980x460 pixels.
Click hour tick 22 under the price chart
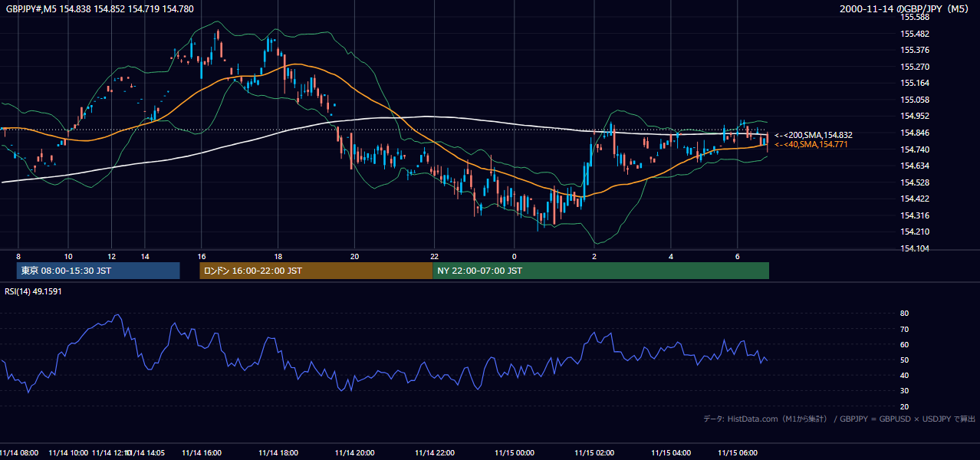coord(434,256)
